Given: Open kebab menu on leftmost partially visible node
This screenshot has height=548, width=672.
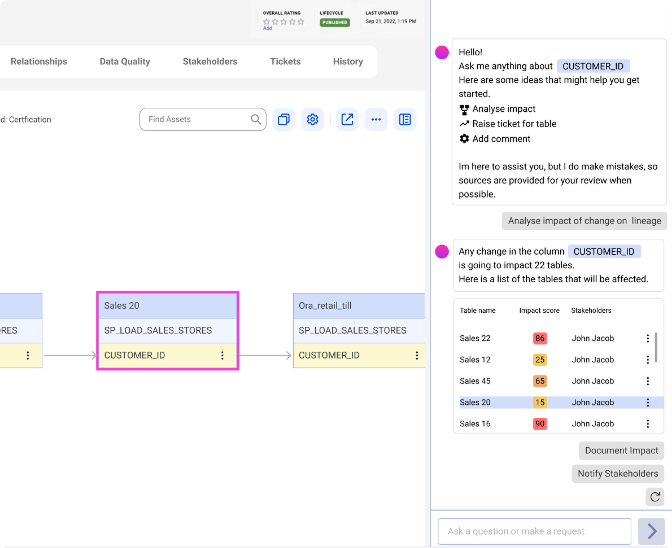Looking at the screenshot, I should (x=28, y=355).
